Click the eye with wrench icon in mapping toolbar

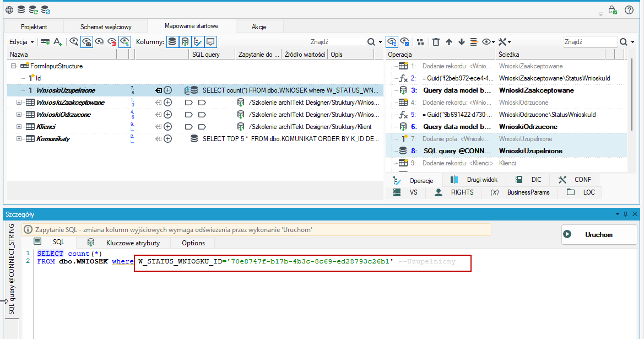pos(74,42)
